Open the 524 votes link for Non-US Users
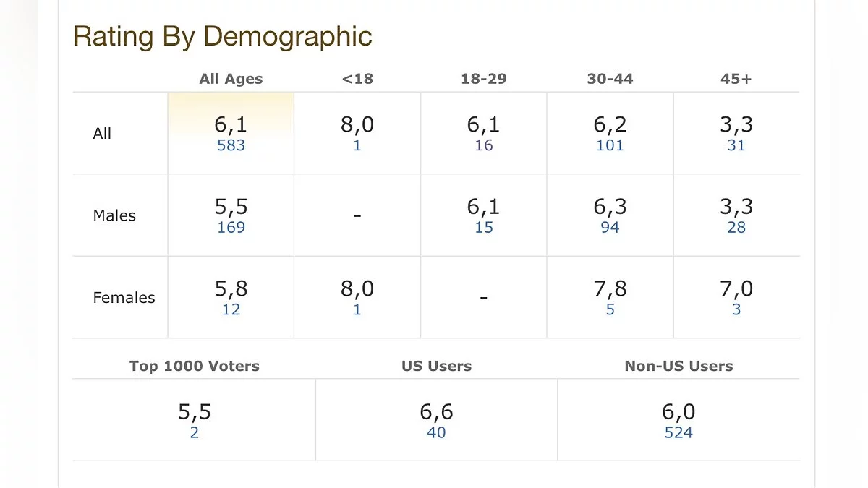This screenshot has width=868, height=488. click(x=678, y=433)
